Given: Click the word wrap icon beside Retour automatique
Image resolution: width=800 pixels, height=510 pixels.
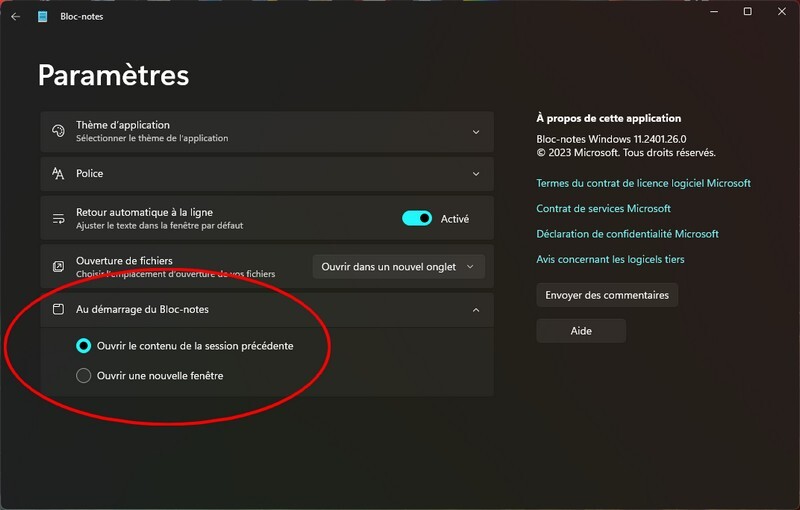Looking at the screenshot, I should [58, 218].
